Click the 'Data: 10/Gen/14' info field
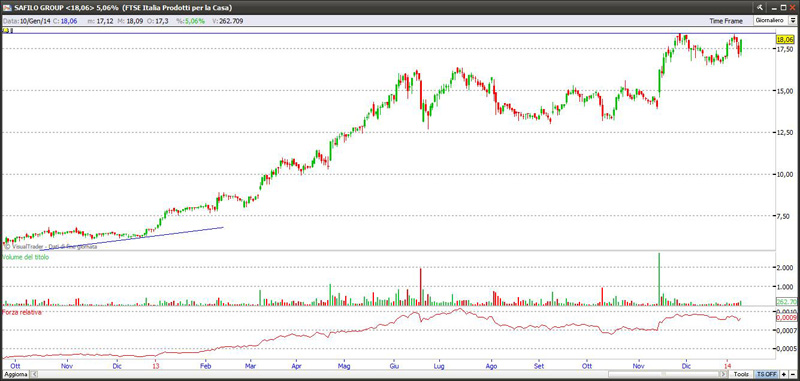Image resolution: width=800 pixels, height=381 pixels. (27, 21)
